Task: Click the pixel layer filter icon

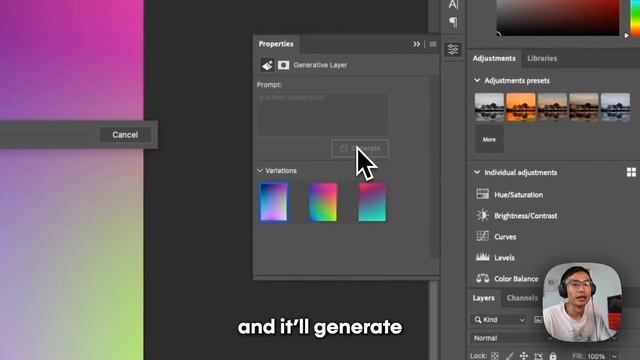Action: pyautogui.click(x=538, y=320)
